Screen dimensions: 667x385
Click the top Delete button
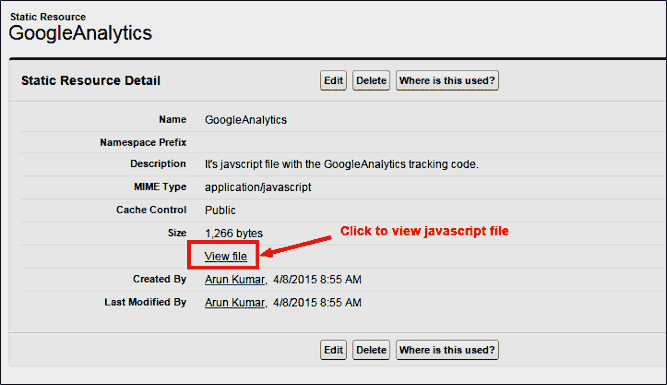point(371,80)
